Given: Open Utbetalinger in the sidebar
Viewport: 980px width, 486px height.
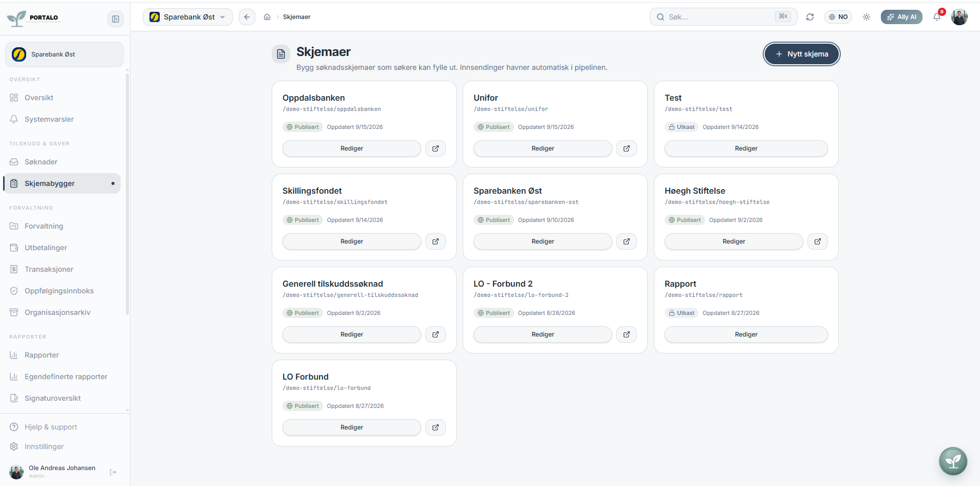Looking at the screenshot, I should 62,248.
